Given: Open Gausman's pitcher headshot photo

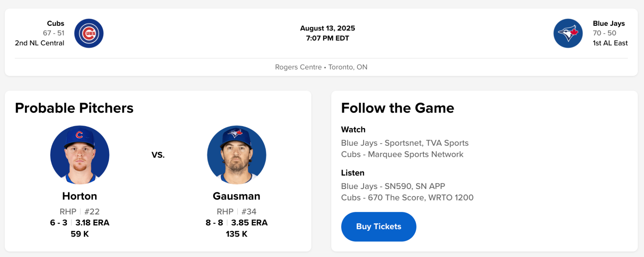Looking at the screenshot, I should [236, 155].
